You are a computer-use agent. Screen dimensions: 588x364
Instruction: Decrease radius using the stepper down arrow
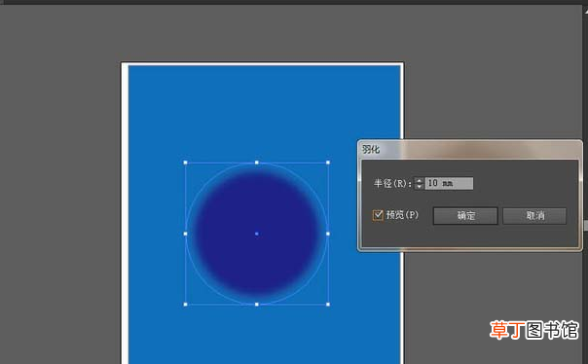419,186
